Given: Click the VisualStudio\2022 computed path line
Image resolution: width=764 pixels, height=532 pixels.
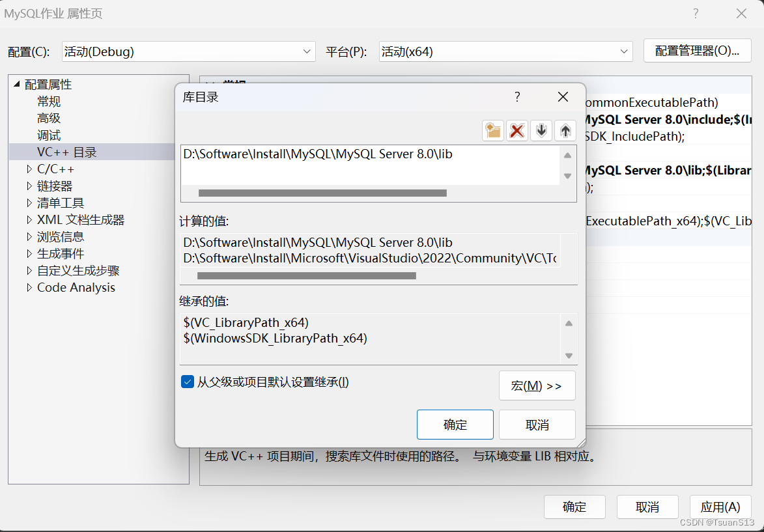Looking at the screenshot, I should [370, 259].
